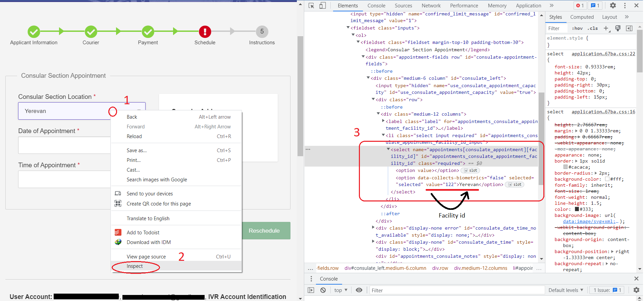Click div#consulate_left breadcrumb
Screen dimensions: 644x301
coord(385,268)
